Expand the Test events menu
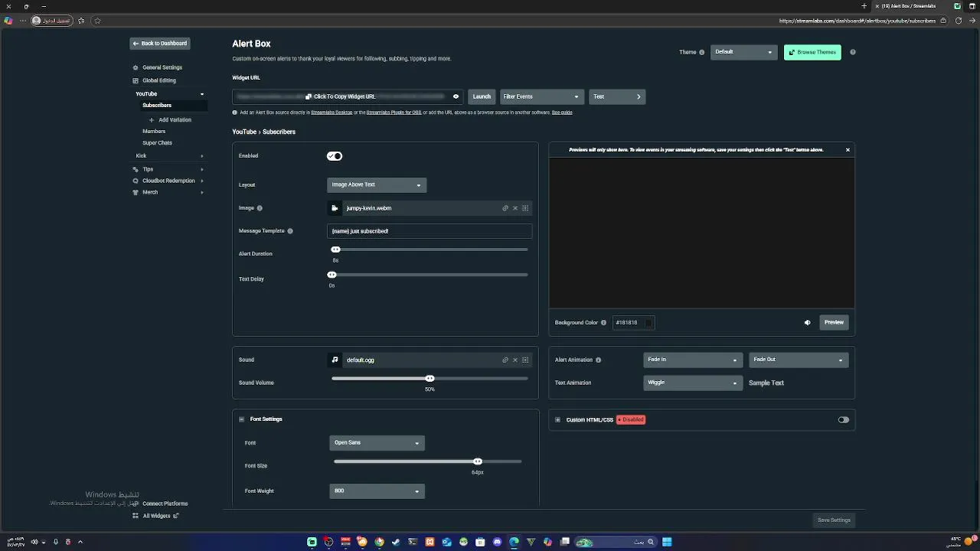This screenshot has height=551, width=980. pyautogui.click(x=617, y=96)
